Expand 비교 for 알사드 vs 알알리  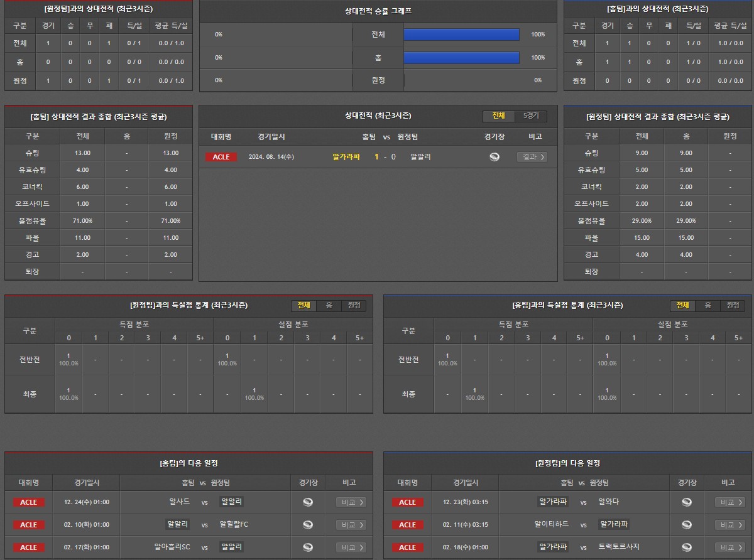(x=351, y=502)
